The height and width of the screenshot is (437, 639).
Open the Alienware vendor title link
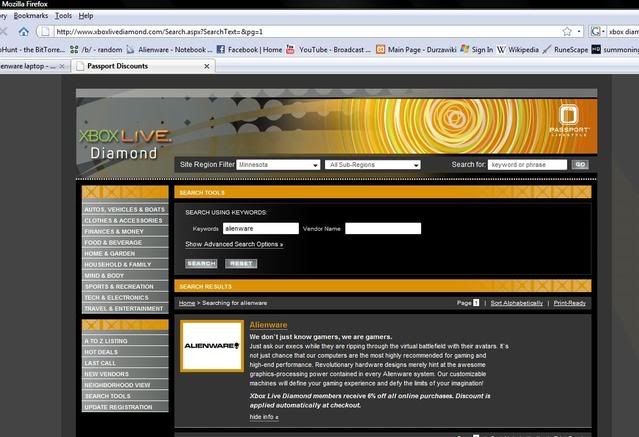pyautogui.click(x=268, y=325)
